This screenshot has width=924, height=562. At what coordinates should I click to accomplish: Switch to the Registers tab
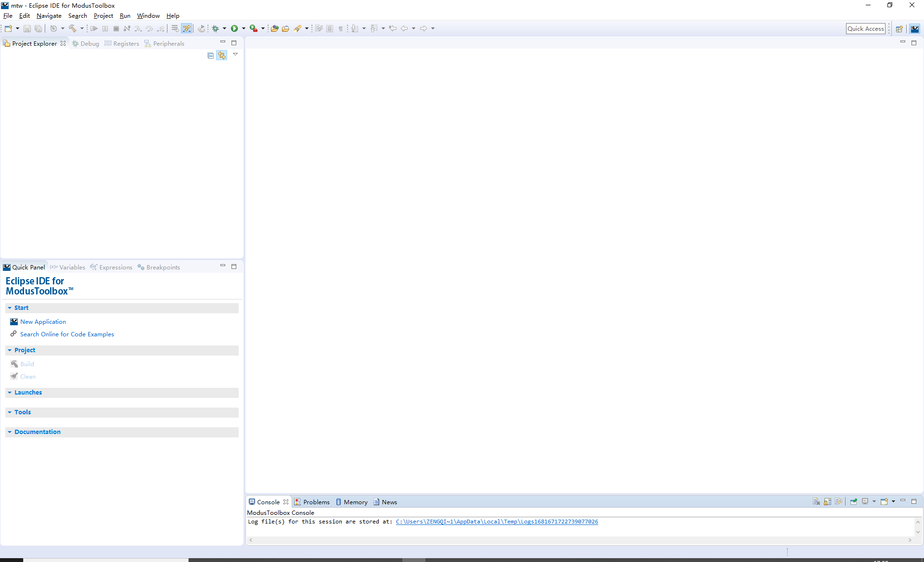[x=122, y=43]
